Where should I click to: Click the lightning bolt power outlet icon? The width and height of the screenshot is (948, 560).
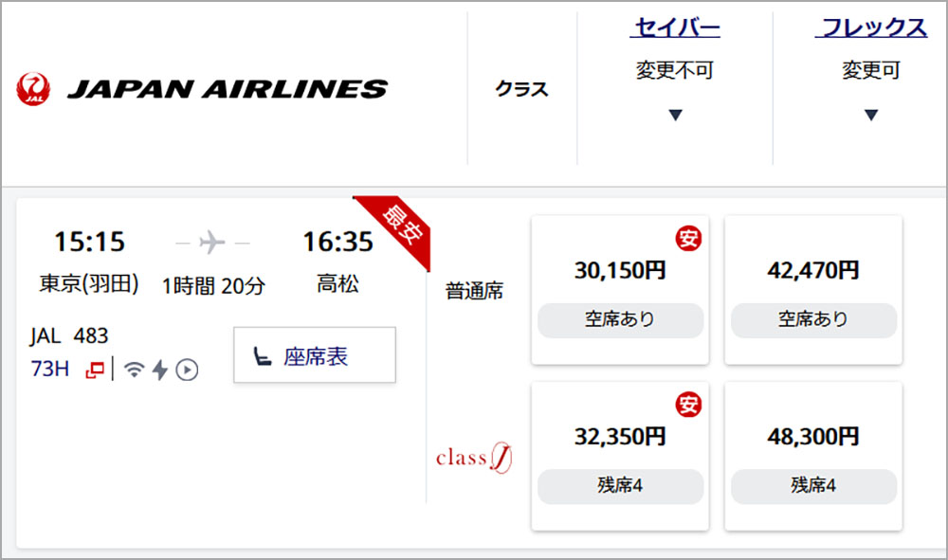click(159, 370)
